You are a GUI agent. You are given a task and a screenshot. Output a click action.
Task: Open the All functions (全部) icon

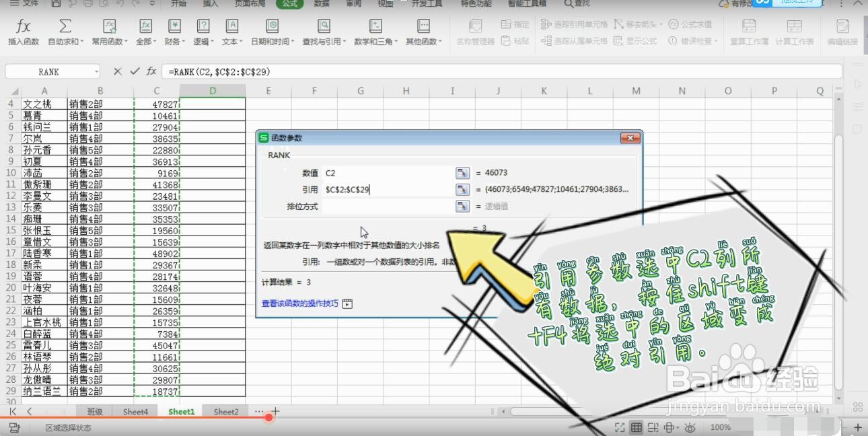(145, 26)
